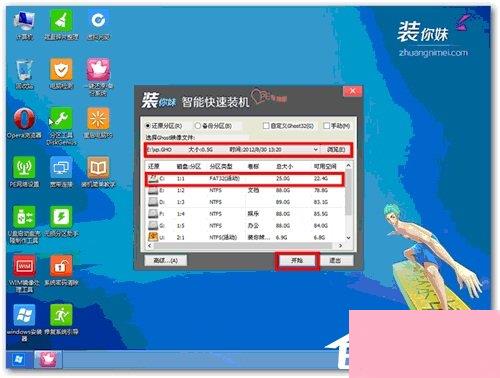Click the "83.1G" free space cell
This screenshot has width=500, height=378.
[x=321, y=202]
